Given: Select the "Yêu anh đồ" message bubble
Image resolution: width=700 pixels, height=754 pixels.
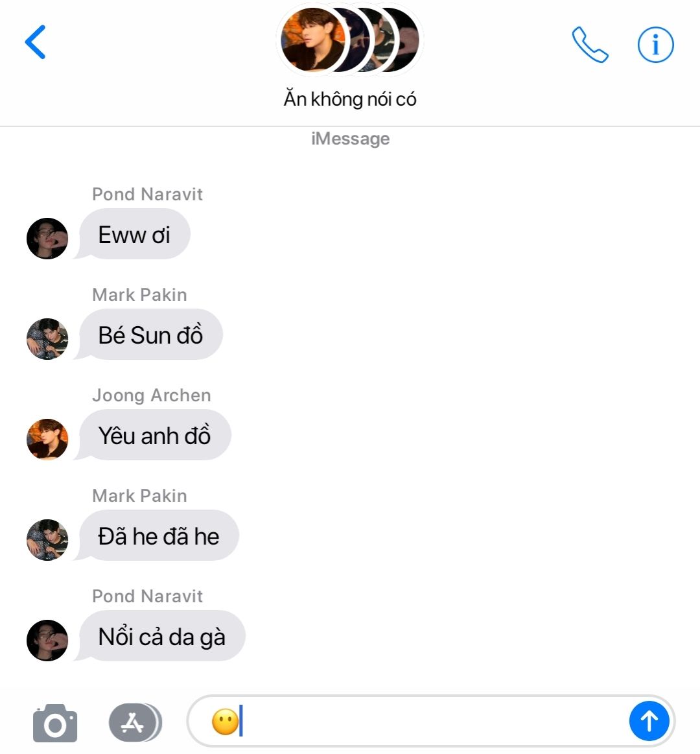Looking at the screenshot, I should pyautogui.click(x=154, y=435).
